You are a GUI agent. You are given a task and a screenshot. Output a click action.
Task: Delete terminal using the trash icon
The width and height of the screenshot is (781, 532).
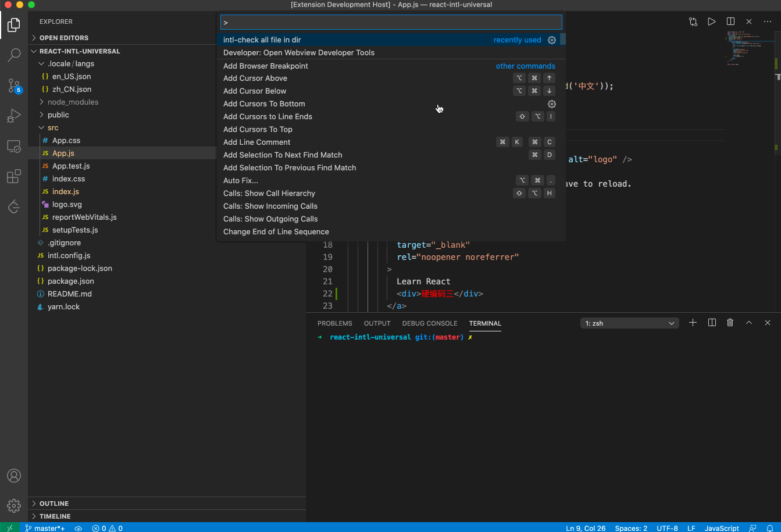730,323
